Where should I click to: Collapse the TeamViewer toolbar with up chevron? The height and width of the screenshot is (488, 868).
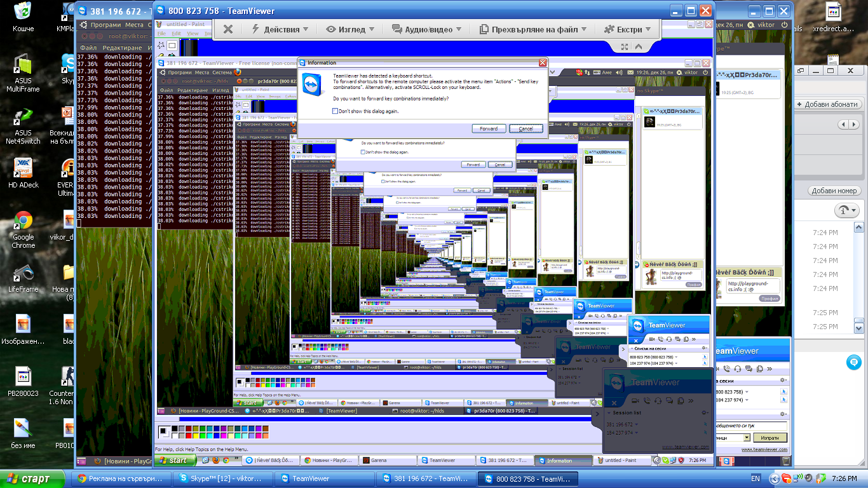pos(638,46)
